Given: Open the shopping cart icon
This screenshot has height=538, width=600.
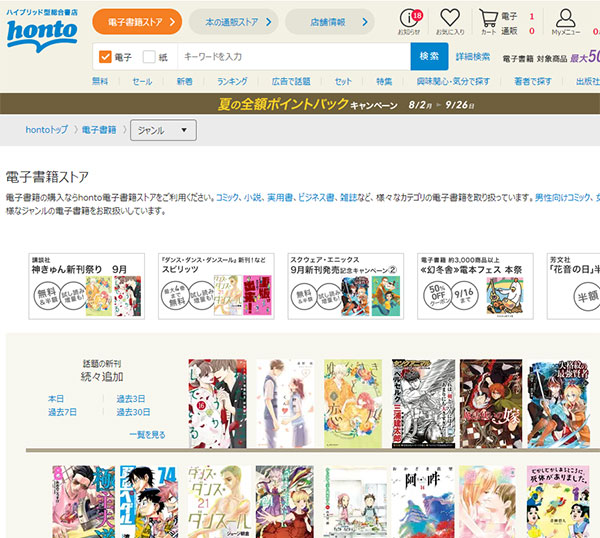Looking at the screenshot, I should tap(489, 22).
